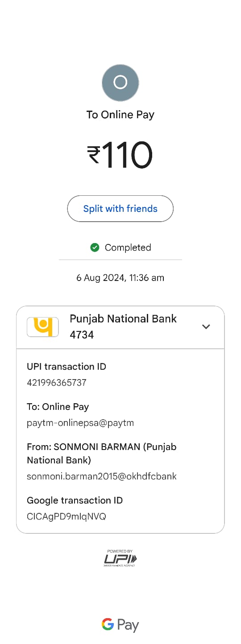Click the rupee symbol beside 110

(x=94, y=155)
